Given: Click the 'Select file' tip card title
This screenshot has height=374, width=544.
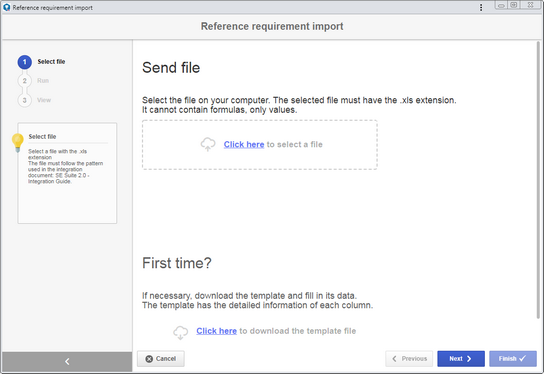Looking at the screenshot, I should pyautogui.click(x=42, y=137).
